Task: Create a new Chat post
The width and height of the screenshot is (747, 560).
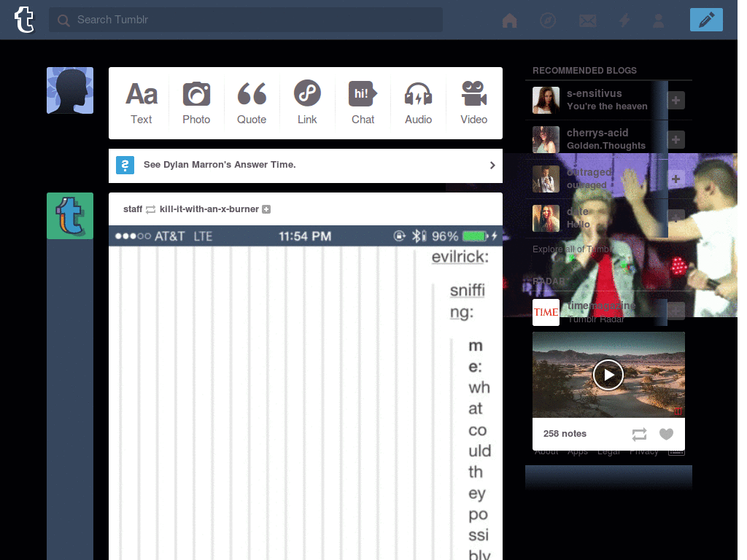Action: (x=363, y=103)
